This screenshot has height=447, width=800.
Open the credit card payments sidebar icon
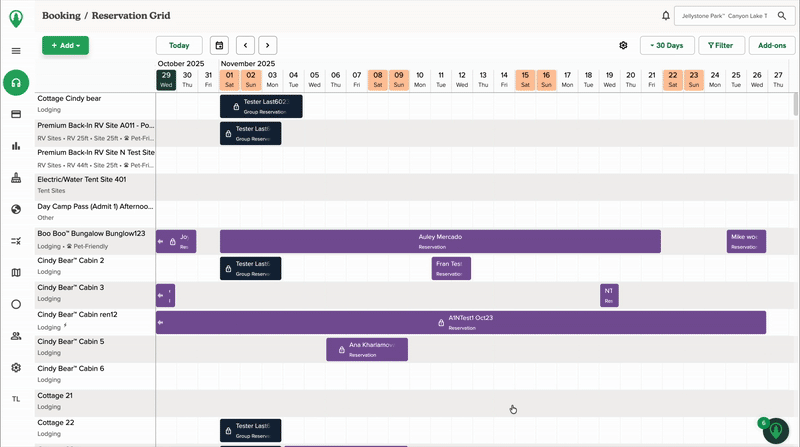click(x=16, y=115)
